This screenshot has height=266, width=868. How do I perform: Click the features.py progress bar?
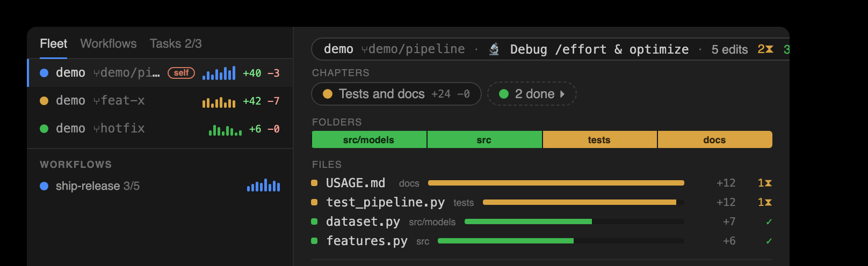[x=561, y=241]
